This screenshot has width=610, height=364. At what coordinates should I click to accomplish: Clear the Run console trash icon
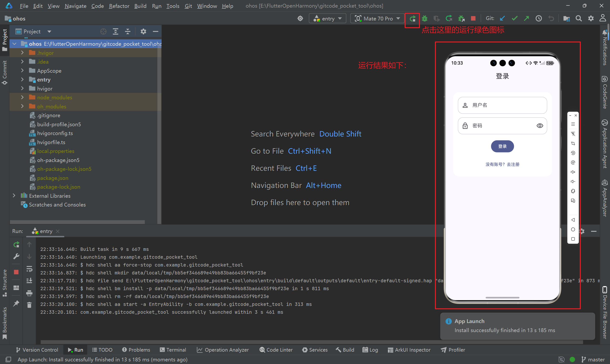[x=29, y=305]
